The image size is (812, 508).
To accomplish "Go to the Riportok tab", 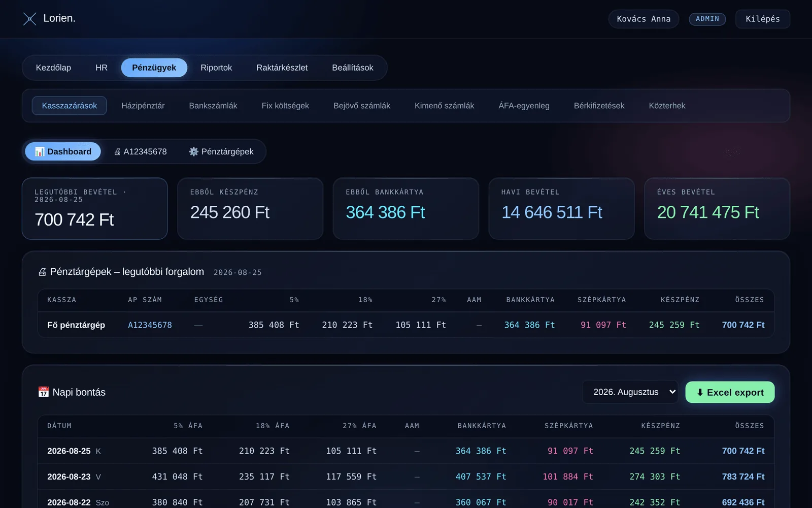I will 216,68.
